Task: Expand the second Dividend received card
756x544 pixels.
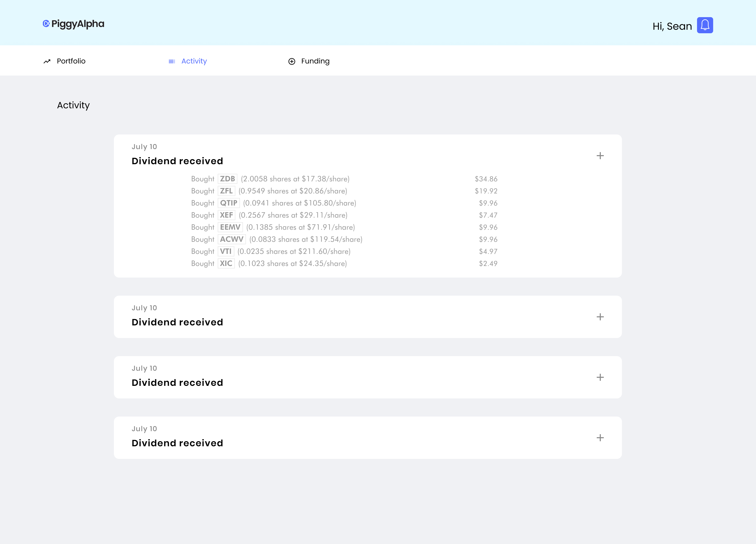Action: point(600,317)
